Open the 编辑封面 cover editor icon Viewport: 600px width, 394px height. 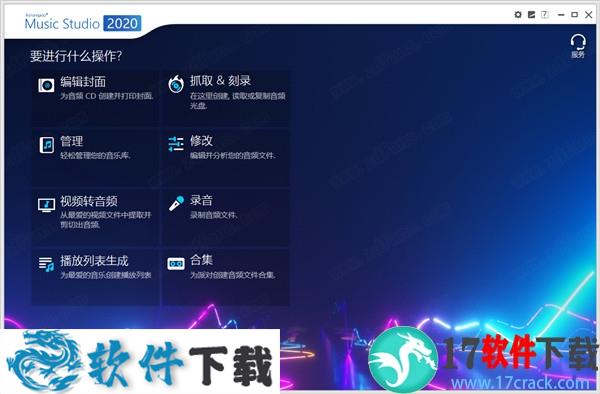coord(46,85)
